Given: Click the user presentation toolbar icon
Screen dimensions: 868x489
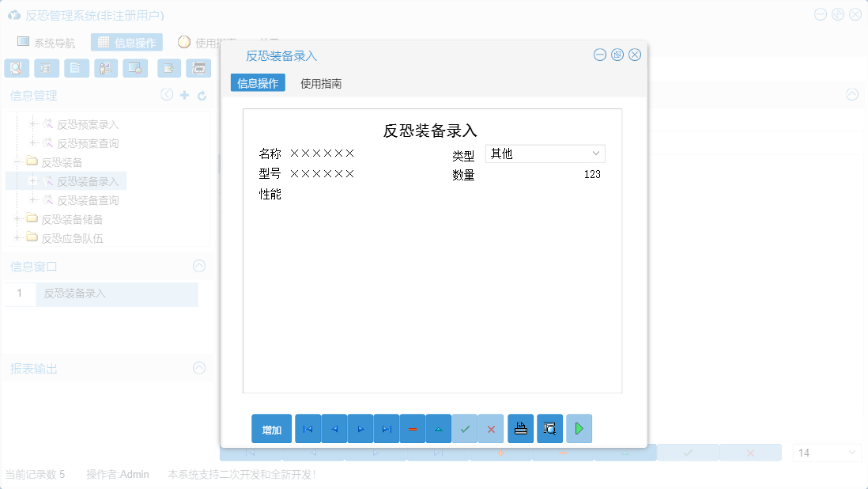Looking at the screenshot, I should coord(105,68).
